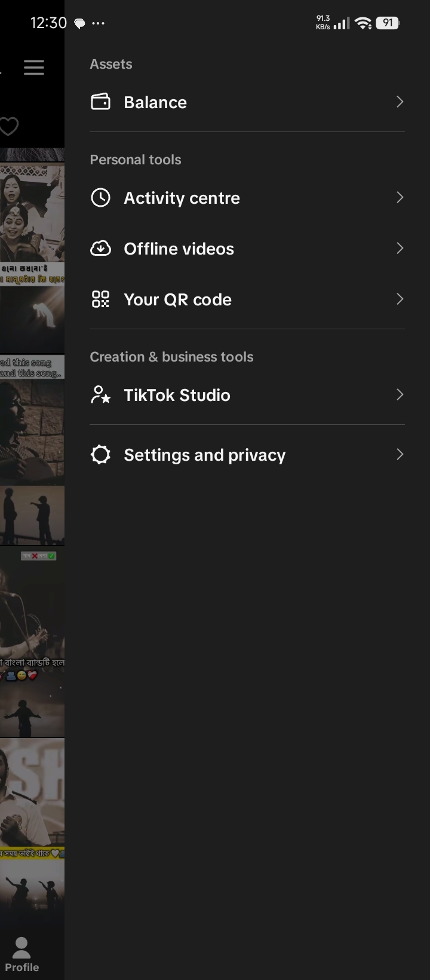Image resolution: width=430 pixels, height=980 pixels.
Task: Tap the Settings and privacy gear icon
Action: pos(100,455)
